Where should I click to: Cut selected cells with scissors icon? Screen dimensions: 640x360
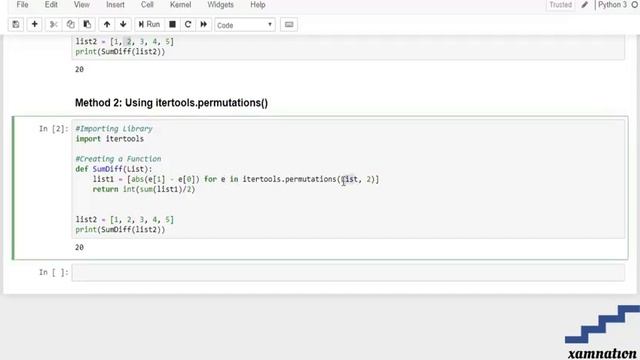point(53,24)
